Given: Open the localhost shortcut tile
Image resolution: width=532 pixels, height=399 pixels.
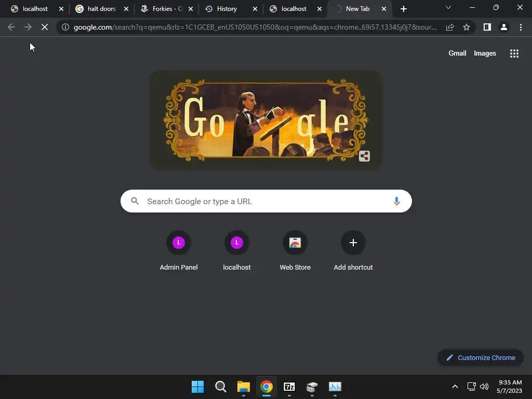Looking at the screenshot, I should (237, 251).
